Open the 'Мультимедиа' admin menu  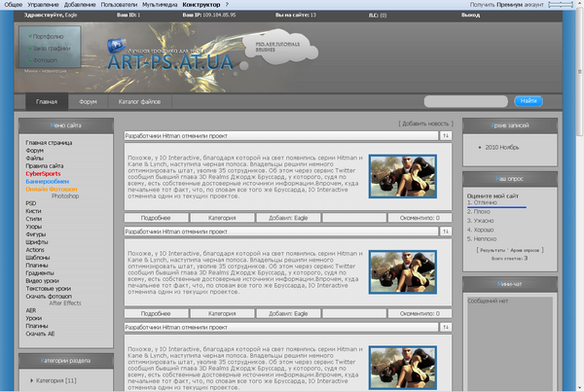(x=160, y=5)
